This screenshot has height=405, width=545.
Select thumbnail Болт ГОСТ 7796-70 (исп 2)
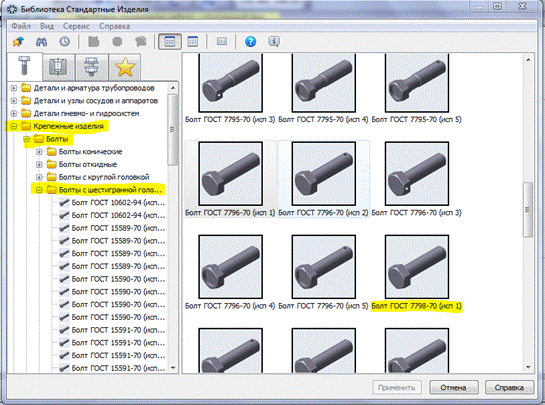pyautogui.click(x=324, y=173)
